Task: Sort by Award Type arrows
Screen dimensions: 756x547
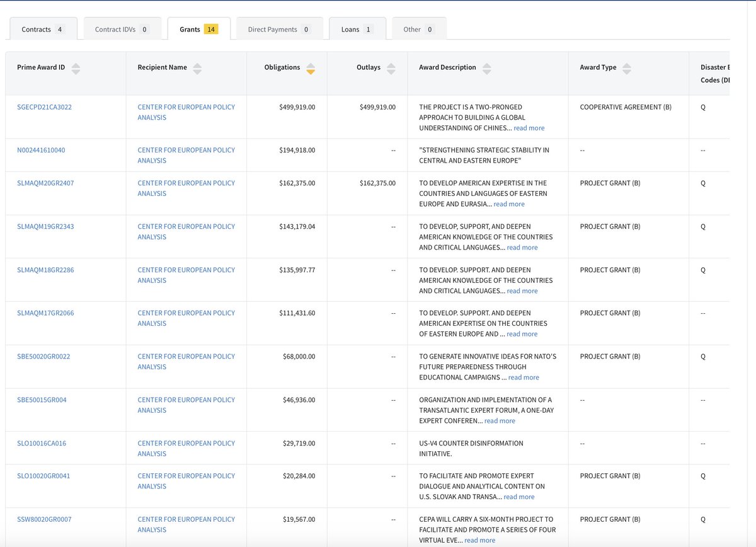Action: click(x=626, y=69)
